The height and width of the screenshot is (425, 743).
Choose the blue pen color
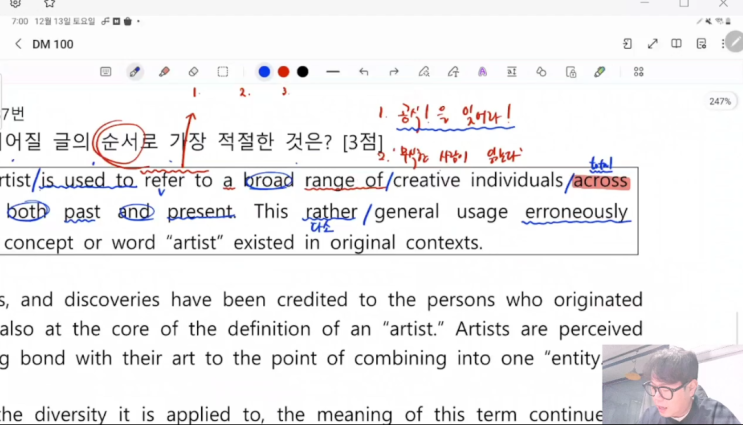(264, 72)
